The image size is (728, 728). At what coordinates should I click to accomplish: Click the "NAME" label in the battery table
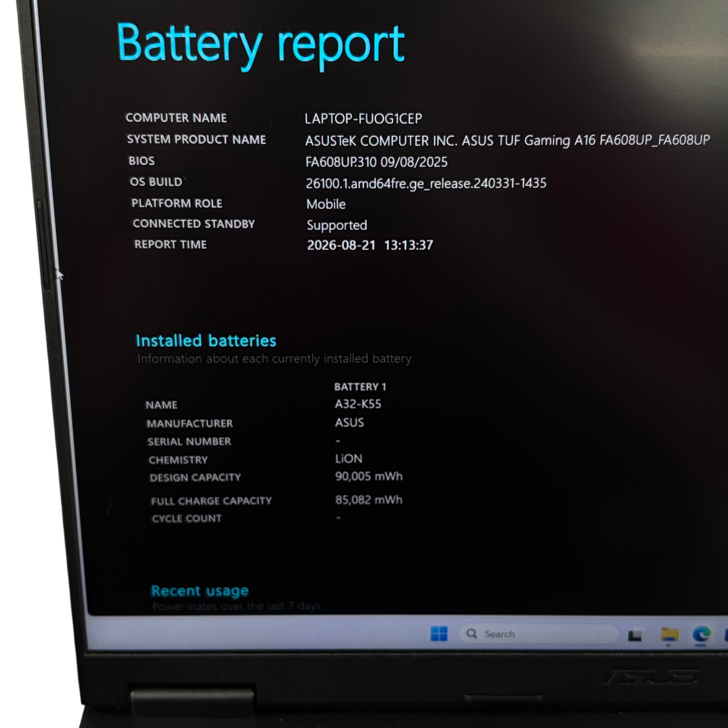162,405
